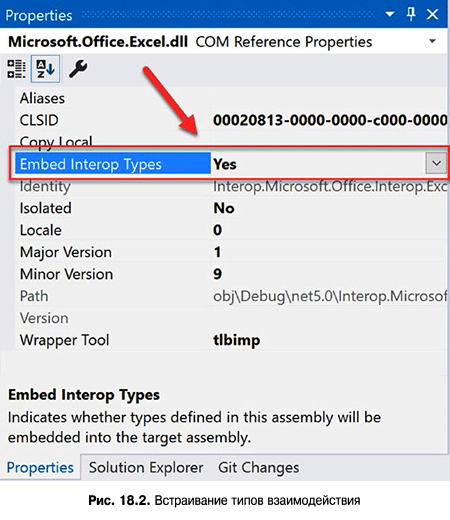Select the Copy Local property row
Viewport: 450px width, 520px height.
[231, 141]
